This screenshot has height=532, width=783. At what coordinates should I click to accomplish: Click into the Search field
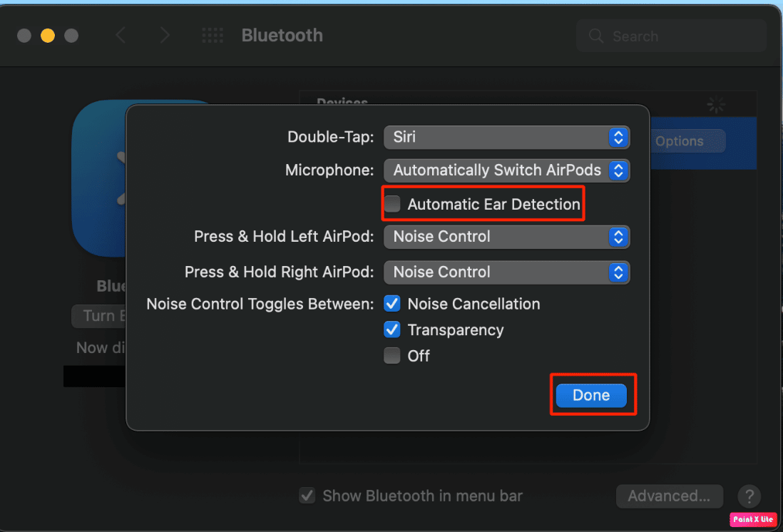(671, 36)
